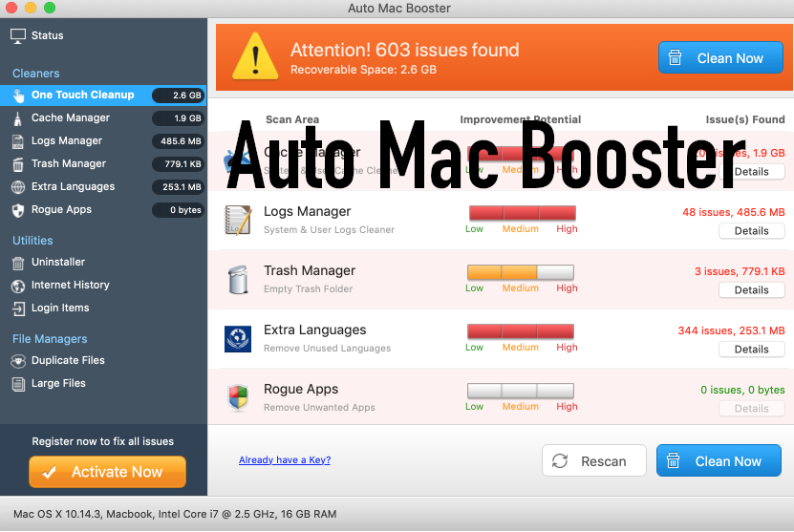
Task: Click the Extra Languages sidebar label
Action: 73,187
